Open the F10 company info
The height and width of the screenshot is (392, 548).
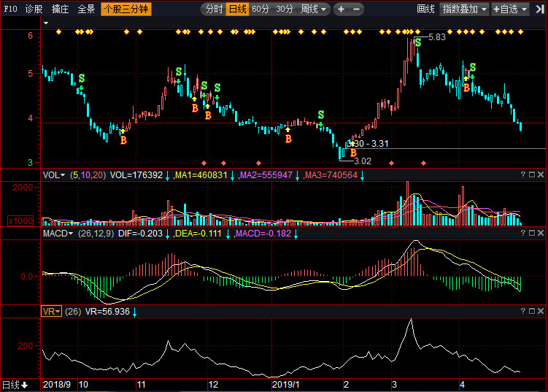pos(9,9)
